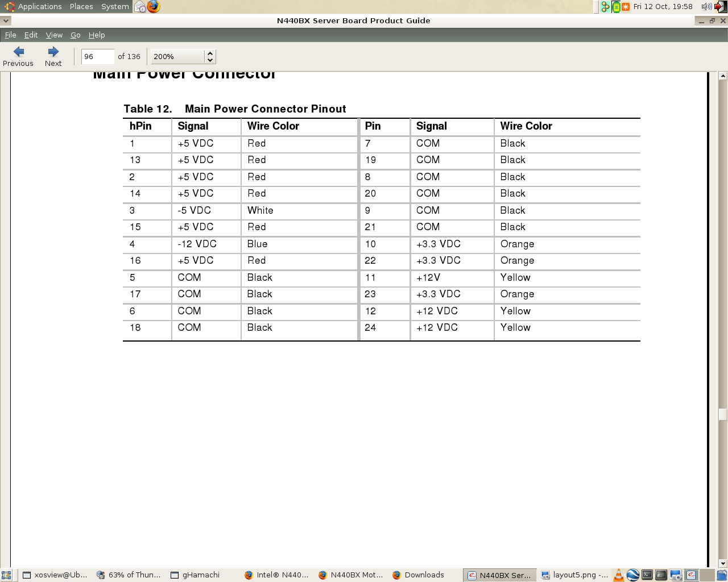Click the orange star notification tray icon
Image resolution: width=728 pixels, height=582 pixels.
pyautogui.click(x=626, y=7)
